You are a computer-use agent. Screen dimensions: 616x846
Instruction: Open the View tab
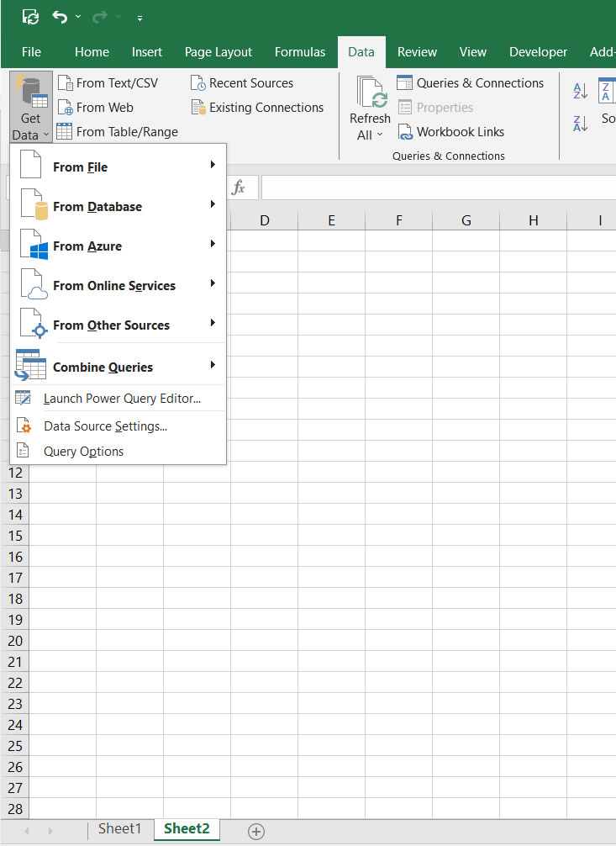click(x=473, y=52)
